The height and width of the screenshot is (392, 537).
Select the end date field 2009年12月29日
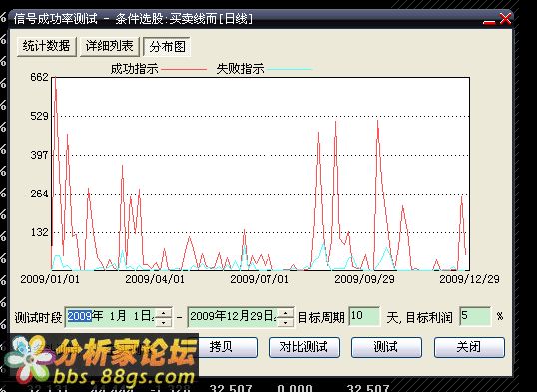click(x=234, y=317)
